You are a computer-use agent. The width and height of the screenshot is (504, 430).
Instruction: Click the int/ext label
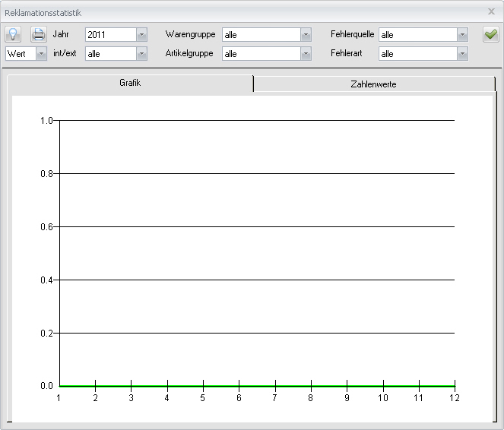click(65, 53)
